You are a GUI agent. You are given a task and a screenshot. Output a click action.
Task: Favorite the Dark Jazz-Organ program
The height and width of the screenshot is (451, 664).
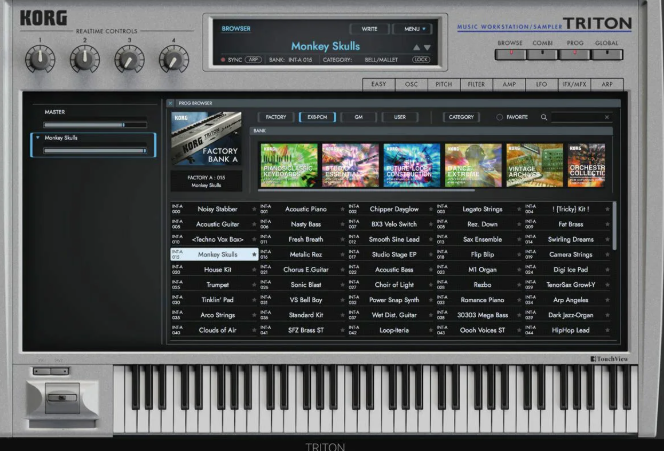(607, 315)
